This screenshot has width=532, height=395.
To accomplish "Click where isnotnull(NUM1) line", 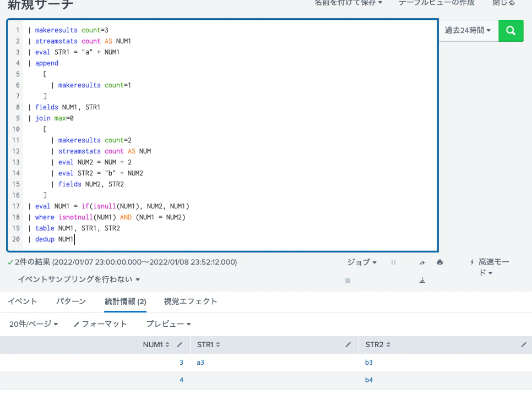I will [x=107, y=217].
